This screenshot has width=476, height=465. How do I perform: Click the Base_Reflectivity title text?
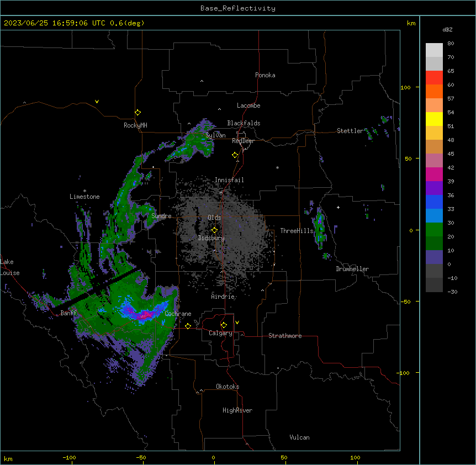tap(237, 8)
